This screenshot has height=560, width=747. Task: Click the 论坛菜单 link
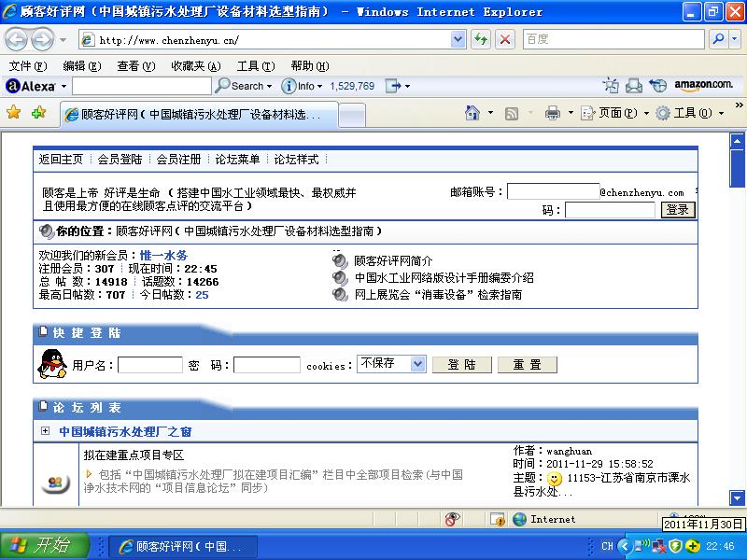[x=237, y=159]
